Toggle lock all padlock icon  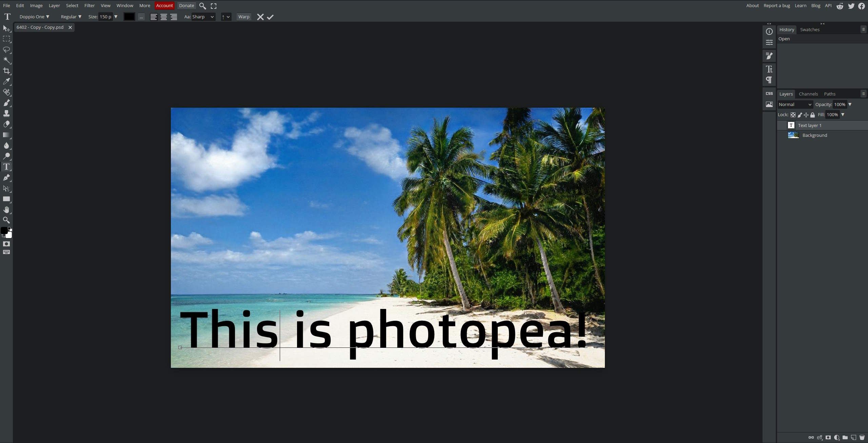[x=812, y=115]
